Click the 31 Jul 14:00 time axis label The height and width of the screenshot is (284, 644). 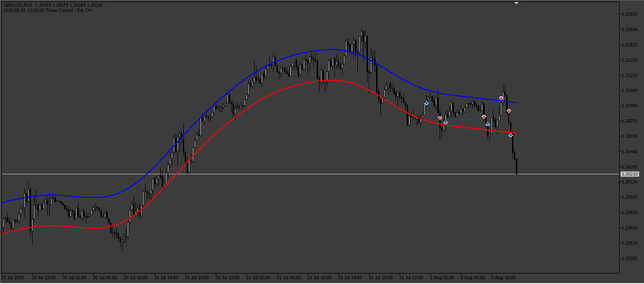[350, 277]
